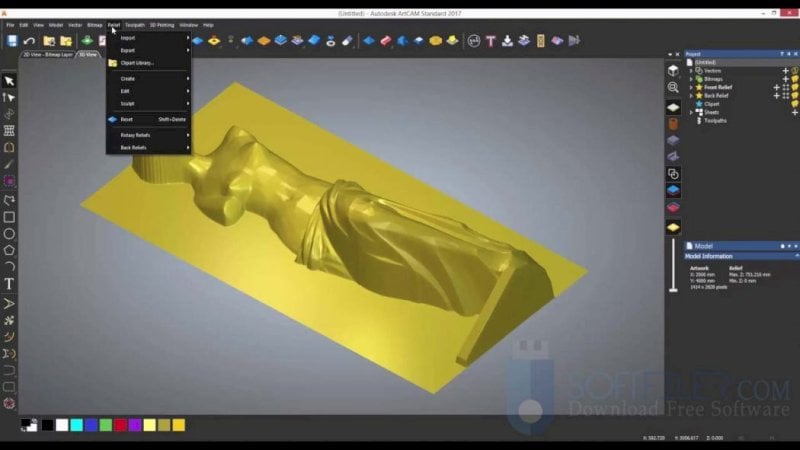Open the Toolpath menu
Viewport: 800px width, 450px height.
[x=135, y=25]
